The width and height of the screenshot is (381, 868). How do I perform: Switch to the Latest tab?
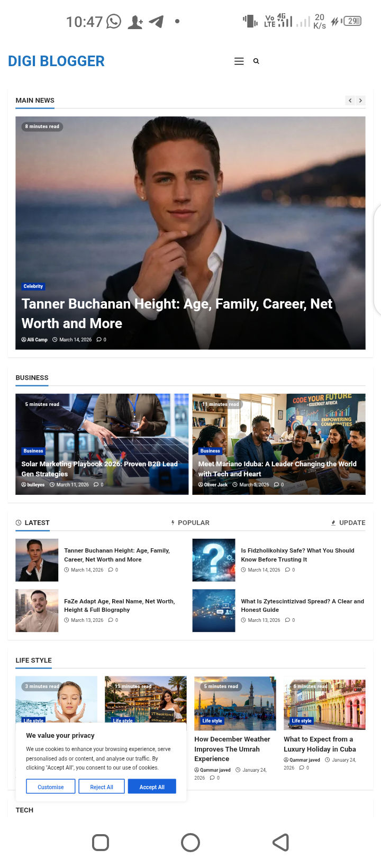(x=32, y=522)
